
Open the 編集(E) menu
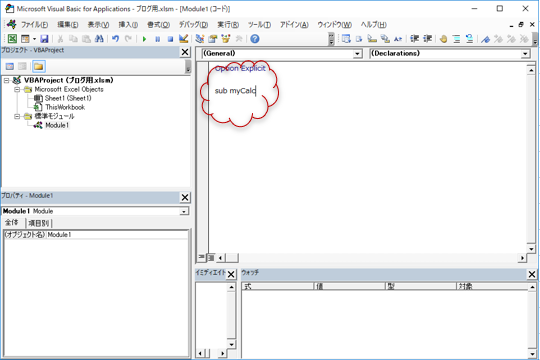(68, 25)
